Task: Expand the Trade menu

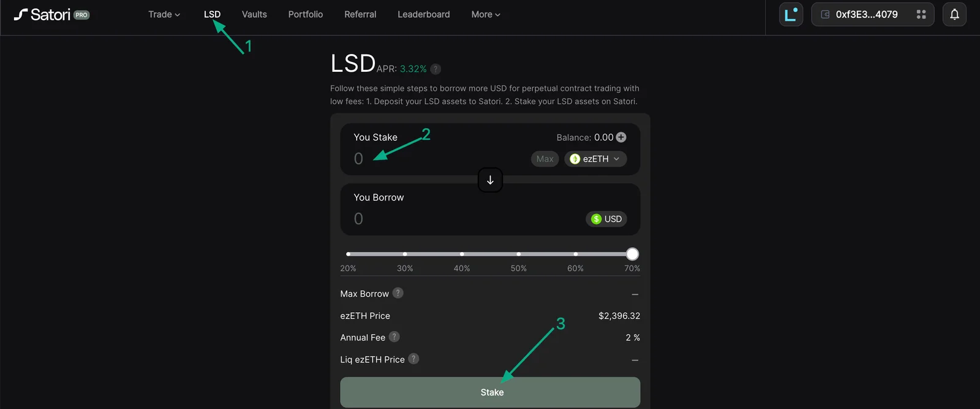Action: (x=164, y=14)
